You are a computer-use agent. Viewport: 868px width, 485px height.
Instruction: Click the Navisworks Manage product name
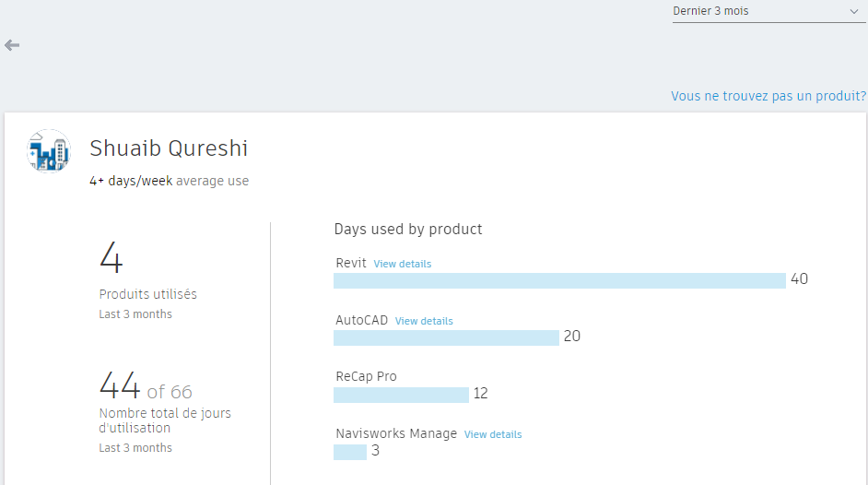tap(396, 433)
